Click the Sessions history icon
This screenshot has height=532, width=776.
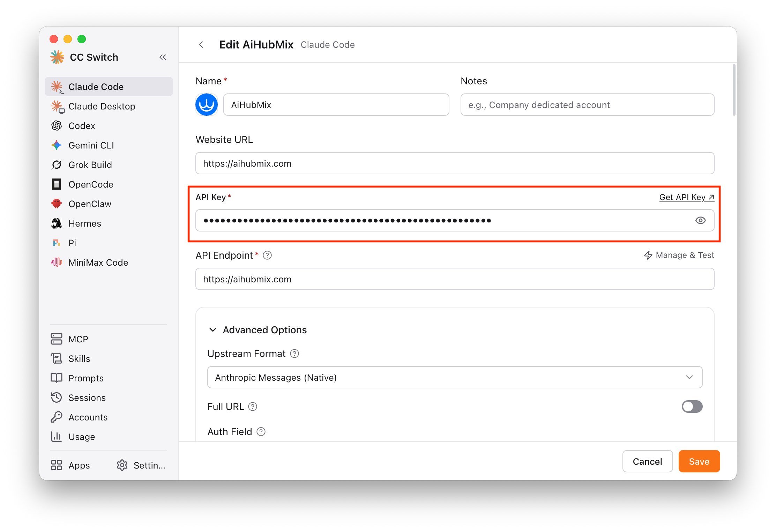pyautogui.click(x=57, y=397)
